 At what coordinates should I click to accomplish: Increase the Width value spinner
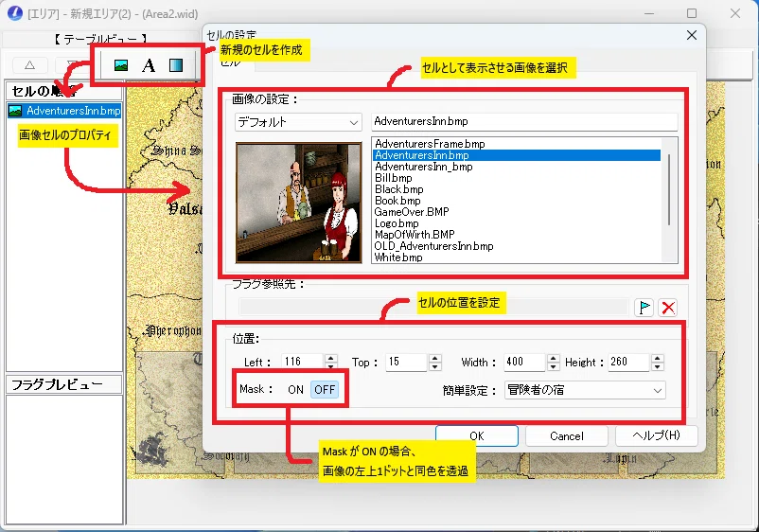pos(554,358)
